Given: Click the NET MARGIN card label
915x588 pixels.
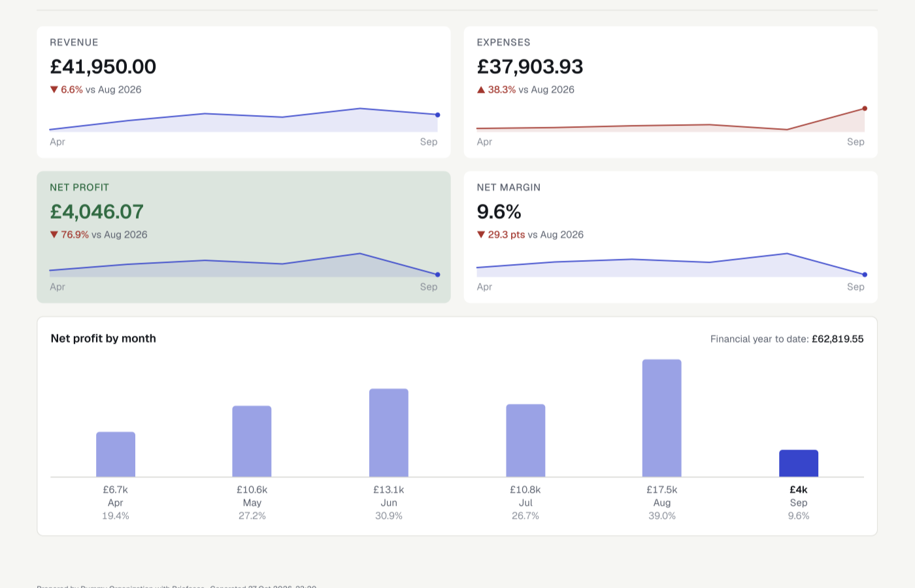Looking at the screenshot, I should [508, 188].
